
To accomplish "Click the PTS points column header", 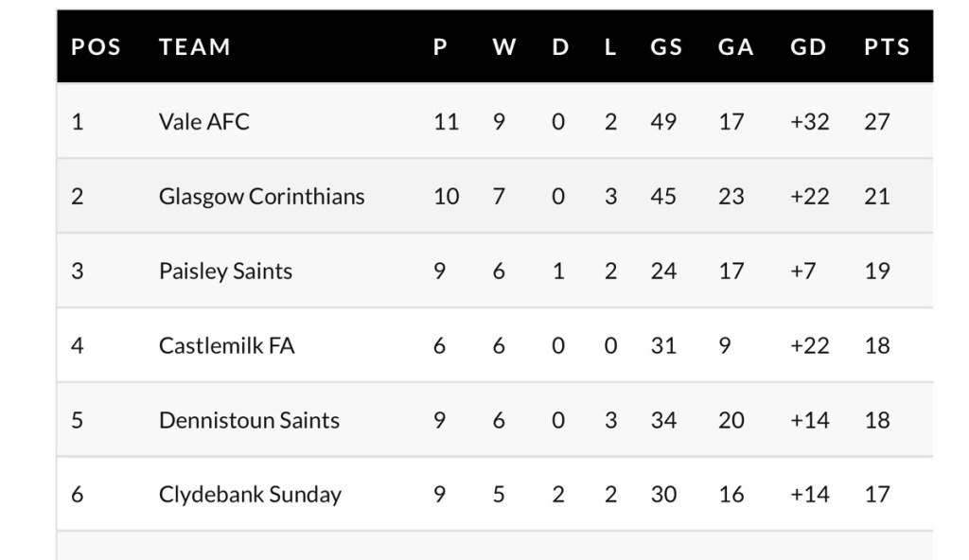I will pyautogui.click(x=887, y=47).
